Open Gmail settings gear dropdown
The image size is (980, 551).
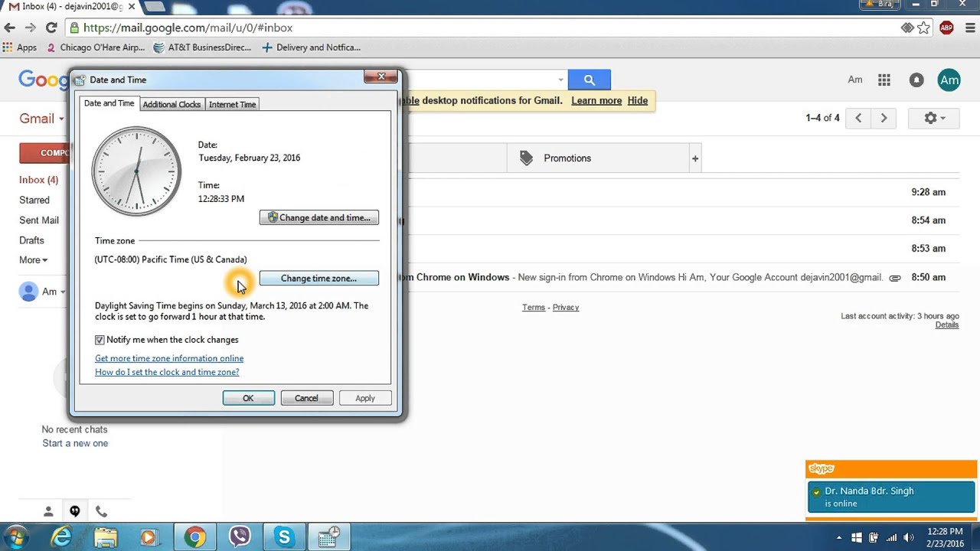(934, 118)
